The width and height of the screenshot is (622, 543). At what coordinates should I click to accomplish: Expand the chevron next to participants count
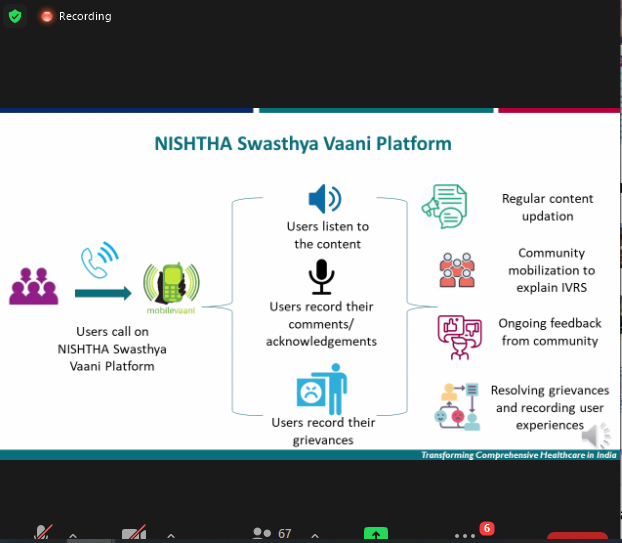(x=315, y=536)
